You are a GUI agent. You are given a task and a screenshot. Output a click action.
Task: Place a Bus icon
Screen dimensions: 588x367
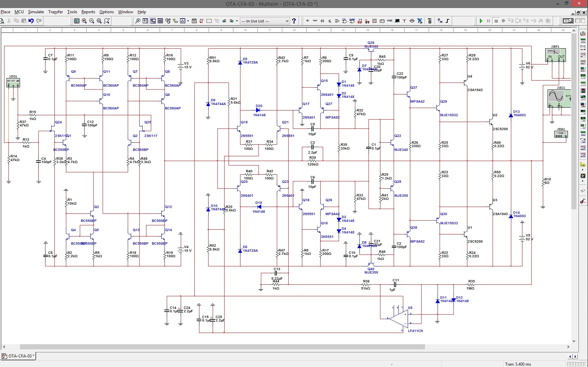[447, 21]
